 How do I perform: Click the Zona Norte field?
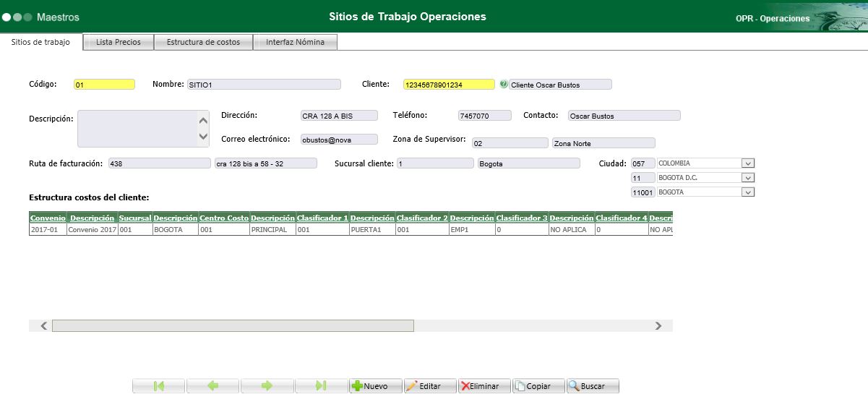click(603, 143)
